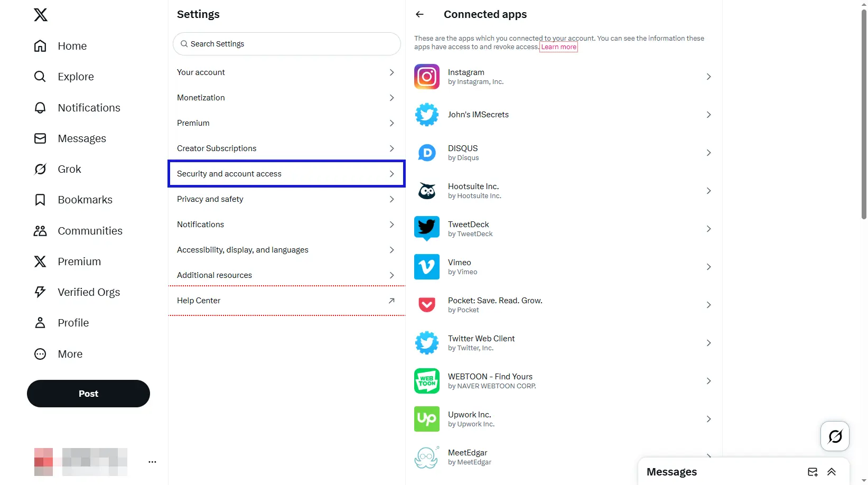Click the Learn more link
868x485 pixels.
coord(558,46)
